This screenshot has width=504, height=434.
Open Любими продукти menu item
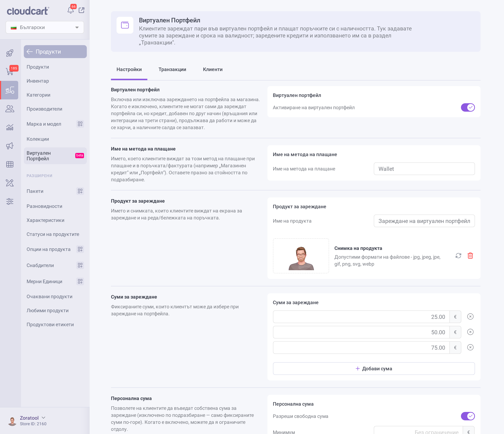tap(47, 311)
